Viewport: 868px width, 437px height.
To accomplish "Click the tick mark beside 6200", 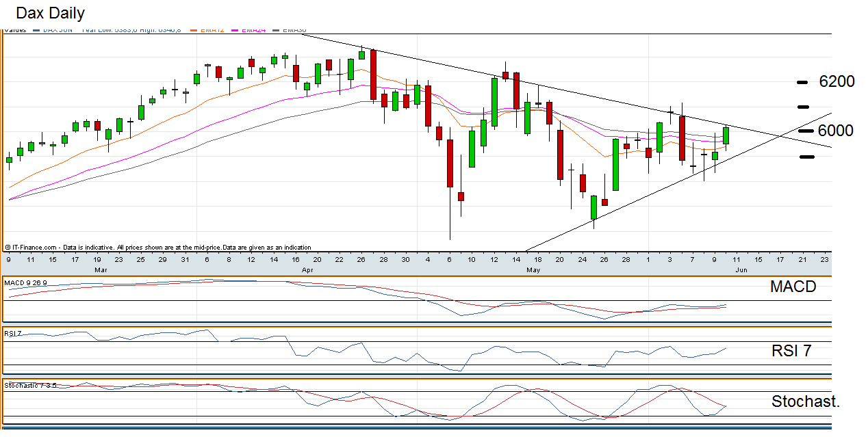I will (x=804, y=82).
